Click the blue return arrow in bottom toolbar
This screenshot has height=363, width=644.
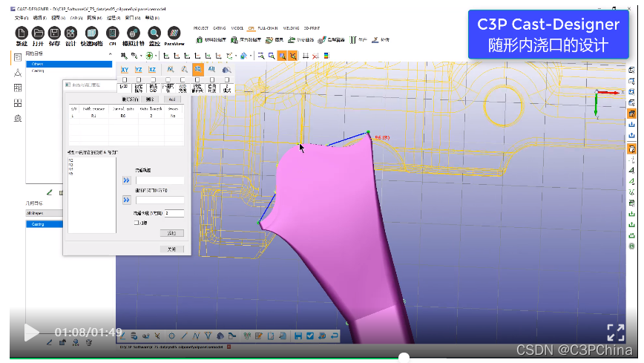335,336
